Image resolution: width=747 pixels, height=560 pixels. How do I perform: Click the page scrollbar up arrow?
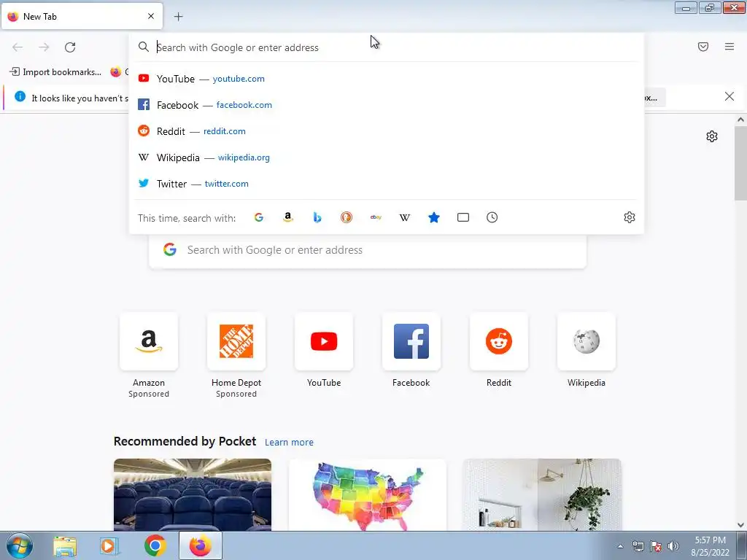tap(741, 120)
